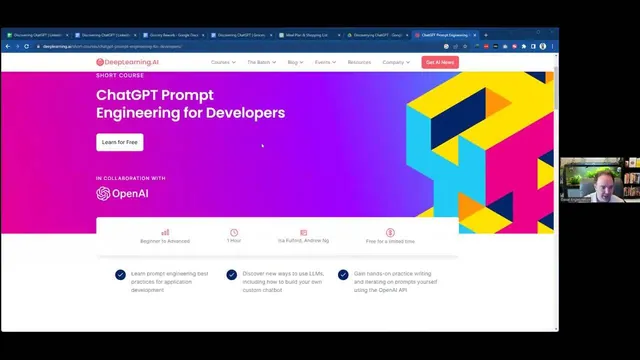Click the checkmark beside Discover new ways to use LLMs
The image size is (640, 360).
coord(232,275)
